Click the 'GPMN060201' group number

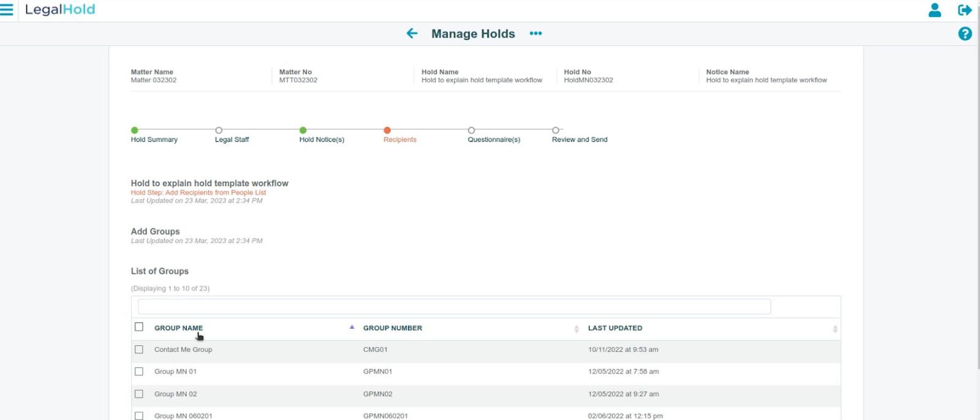pyautogui.click(x=385, y=416)
